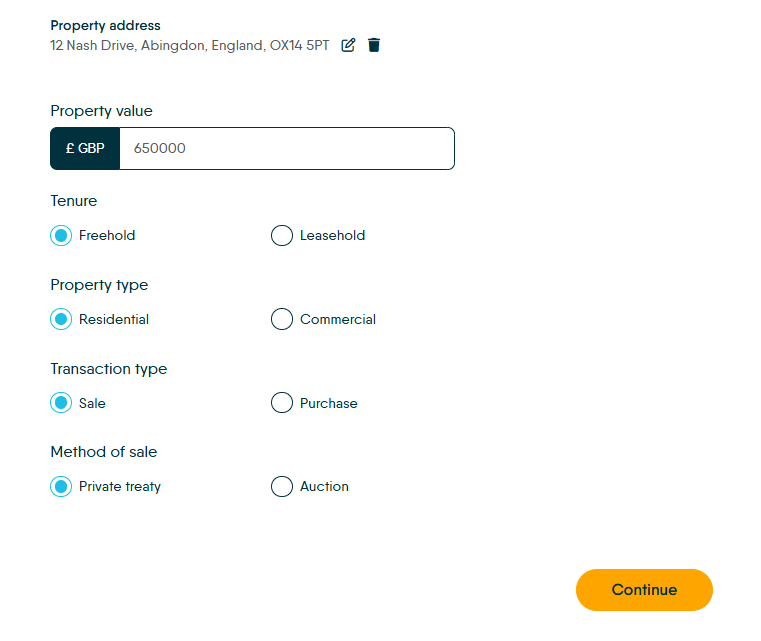The image size is (761, 641).
Task: Click the Method of sale heading
Action: pyautogui.click(x=104, y=452)
